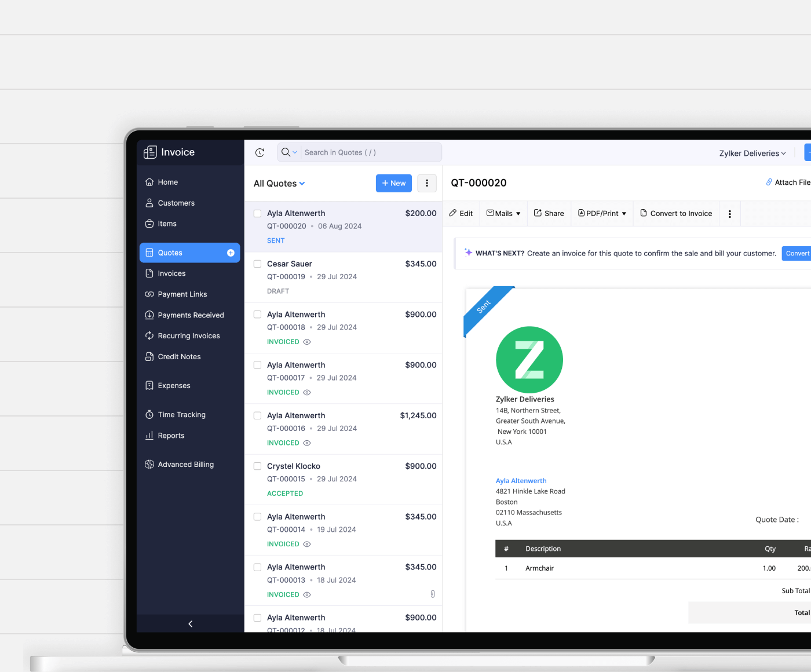Viewport: 811px width, 672px height.
Task: Click the Share icon in toolbar
Action: click(x=549, y=214)
